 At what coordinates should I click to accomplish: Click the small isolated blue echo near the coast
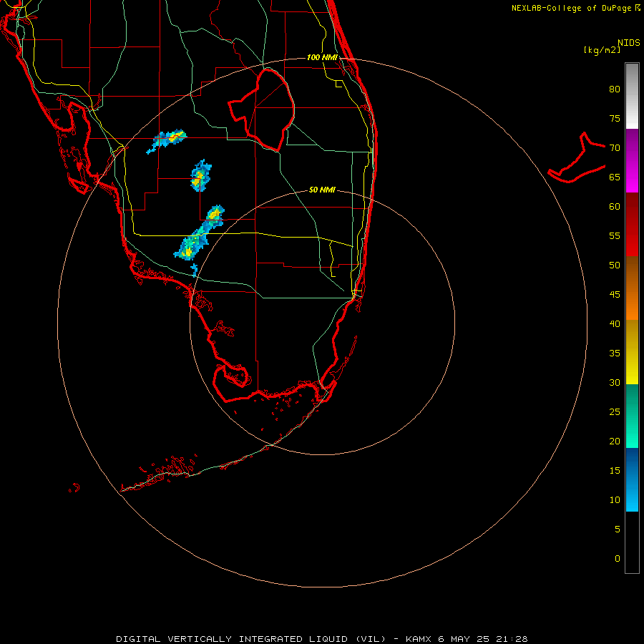(x=194, y=270)
